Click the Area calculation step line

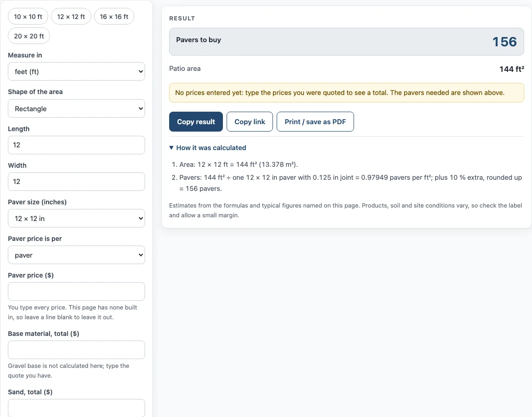[x=239, y=164]
